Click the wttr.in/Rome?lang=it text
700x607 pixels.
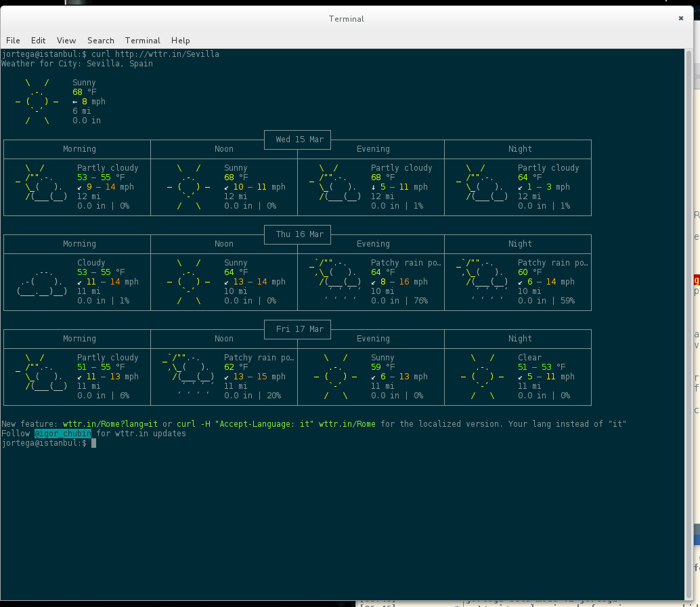click(110, 424)
